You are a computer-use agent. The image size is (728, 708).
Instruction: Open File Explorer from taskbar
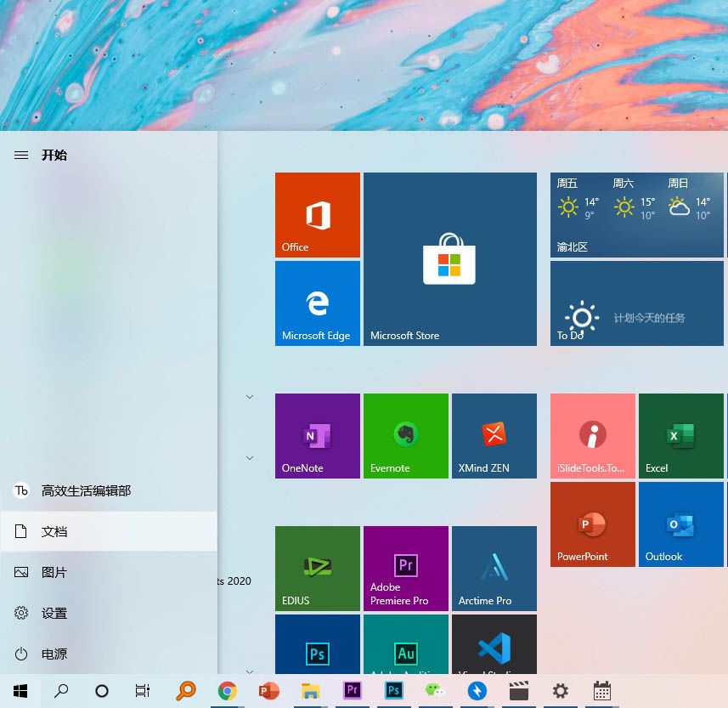[310, 691]
